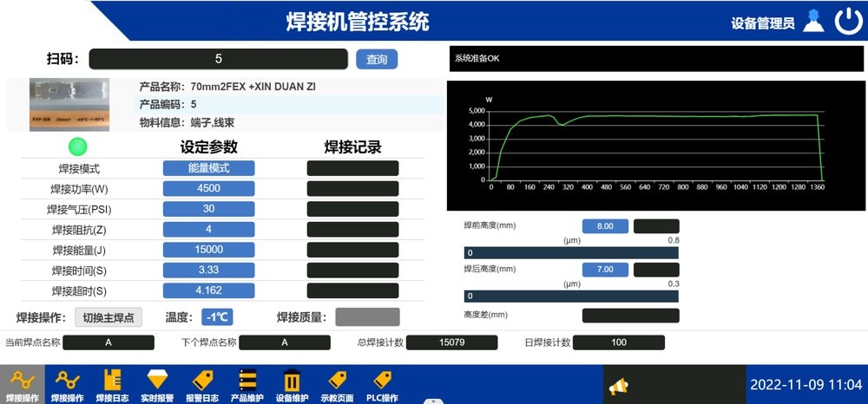868x404 pixels.
Task: Click the 查询 query button
Action: tap(377, 59)
